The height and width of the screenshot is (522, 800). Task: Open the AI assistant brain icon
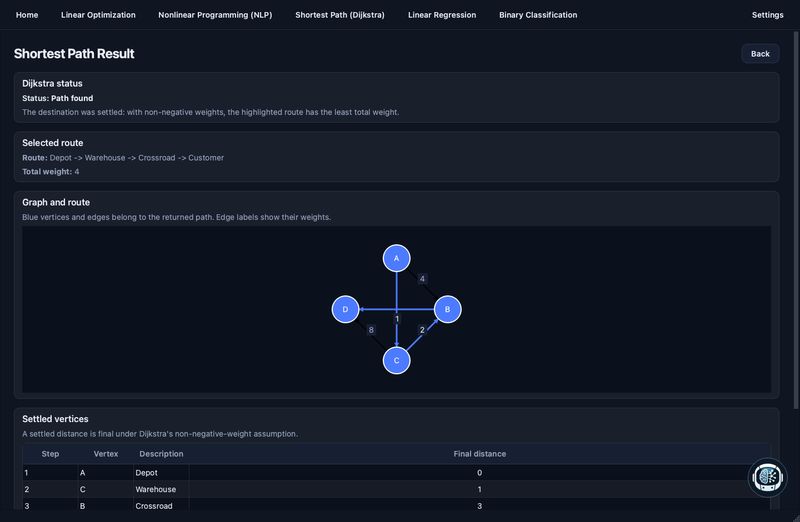point(767,478)
